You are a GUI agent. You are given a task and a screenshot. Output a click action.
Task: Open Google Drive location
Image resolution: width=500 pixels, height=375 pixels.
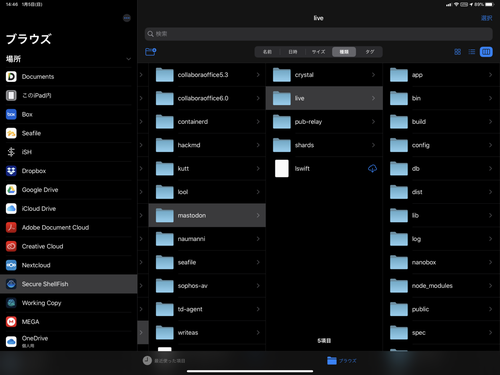coord(68,190)
